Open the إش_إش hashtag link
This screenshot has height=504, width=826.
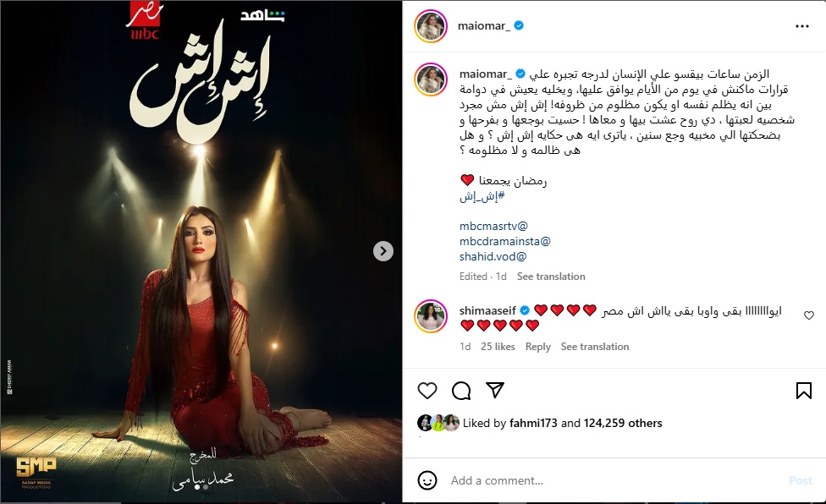(x=482, y=196)
